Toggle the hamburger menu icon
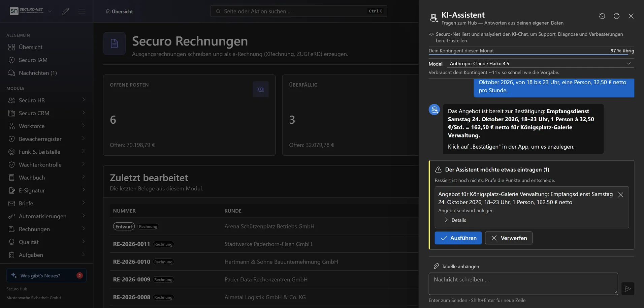644x308 pixels. tap(82, 11)
